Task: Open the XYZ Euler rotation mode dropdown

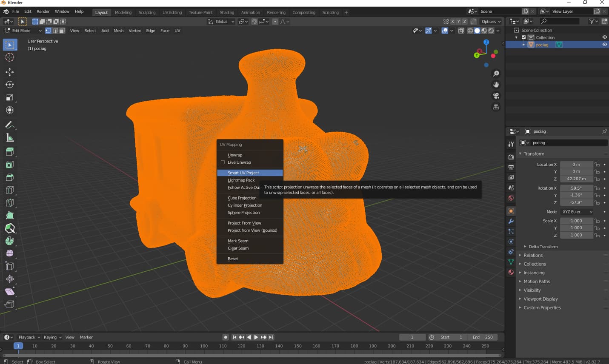Action: [x=577, y=212]
